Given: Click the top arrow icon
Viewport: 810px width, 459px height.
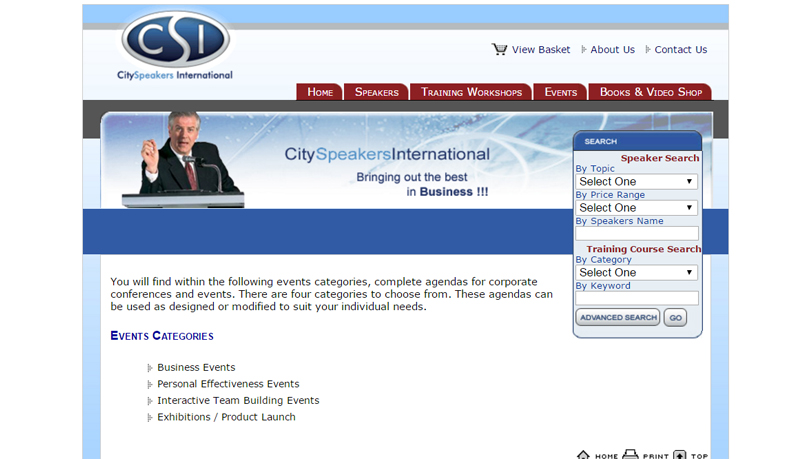Looking at the screenshot, I should [680, 455].
